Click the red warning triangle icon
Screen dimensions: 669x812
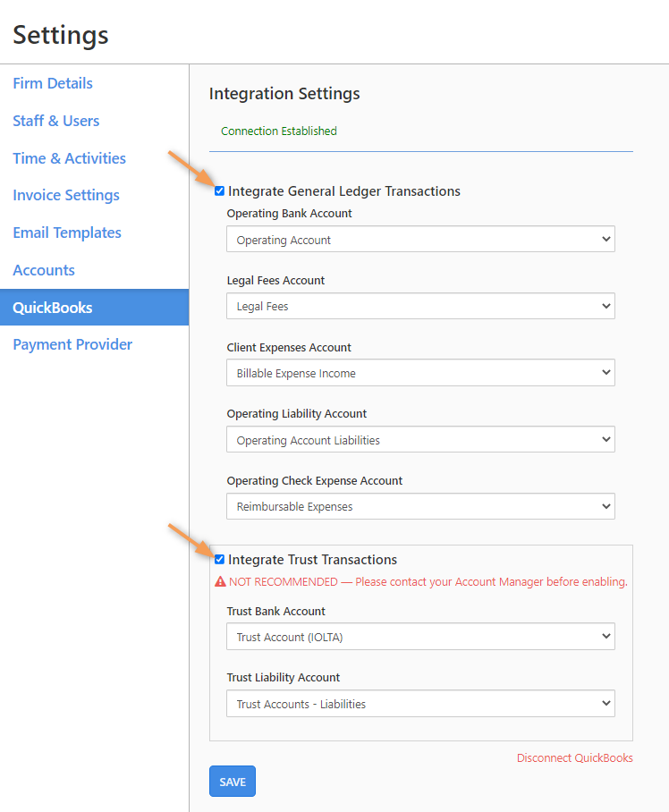pyautogui.click(x=220, y=581)
